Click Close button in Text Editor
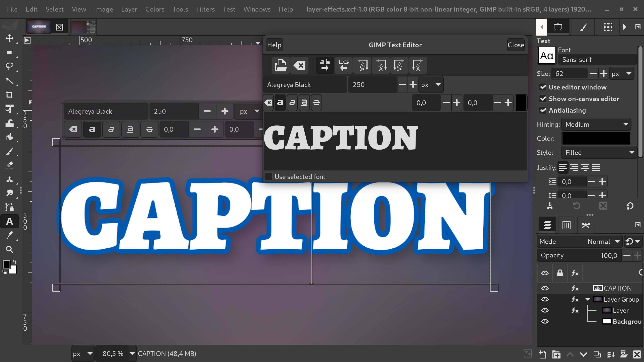This screenshot has height=362, width=644. point(516,45)
